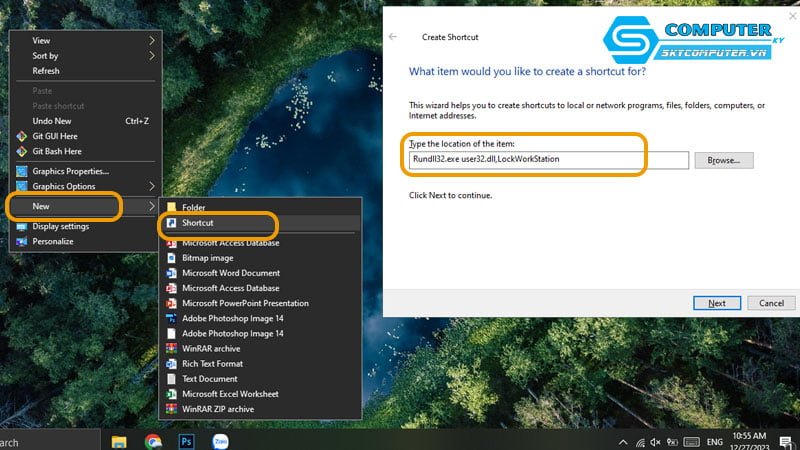Click the Git Bash Here entry
Viewport: 800px width, 450px height.
pyautogui.click(x=57, y=151)
